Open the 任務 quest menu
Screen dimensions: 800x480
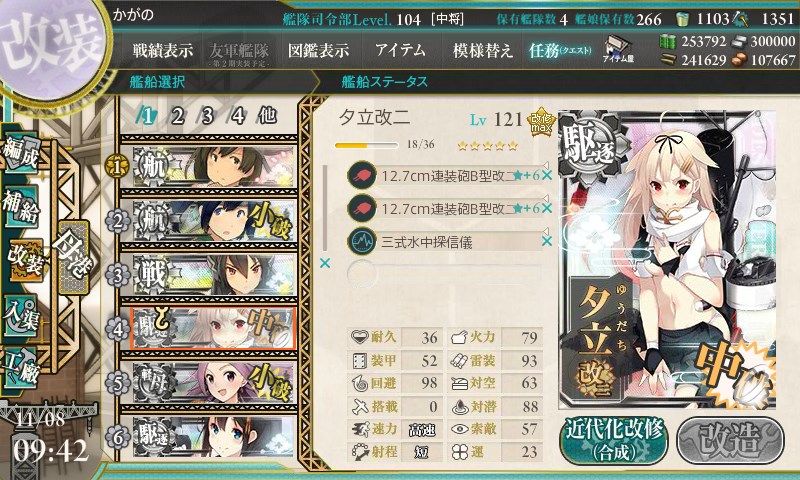(560, 50)
